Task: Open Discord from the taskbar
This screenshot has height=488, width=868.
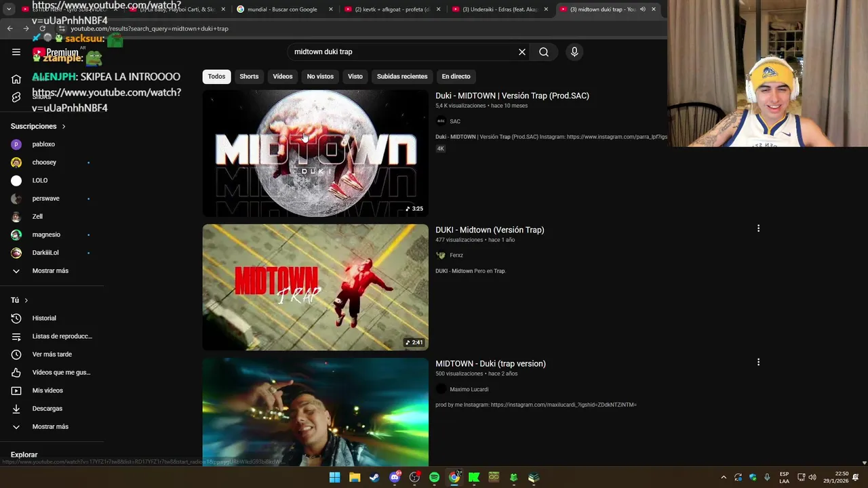Action: tap(395, 477)
